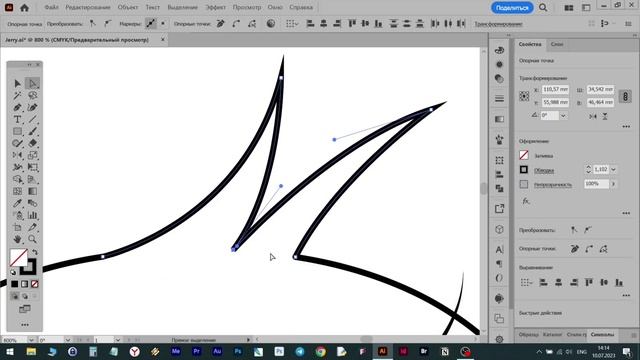Screen dimensions: 640x360
Task: Select the Pen tool
Action: click(x=17, y=107)
